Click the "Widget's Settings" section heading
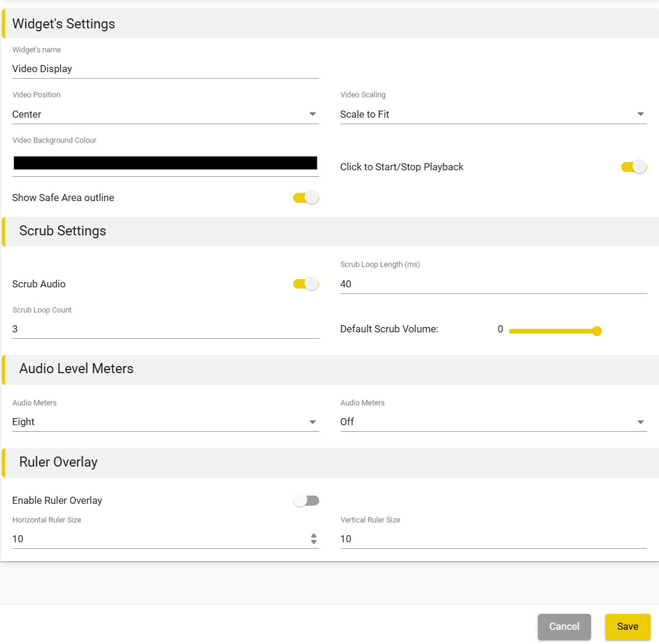 click(x=63, y=24)
